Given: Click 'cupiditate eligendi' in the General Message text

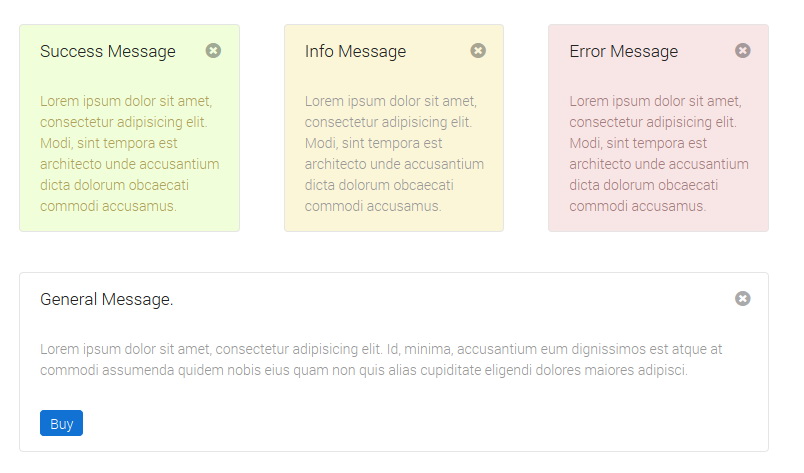Looking at the screenshot, I should click(x=475, y=370).
